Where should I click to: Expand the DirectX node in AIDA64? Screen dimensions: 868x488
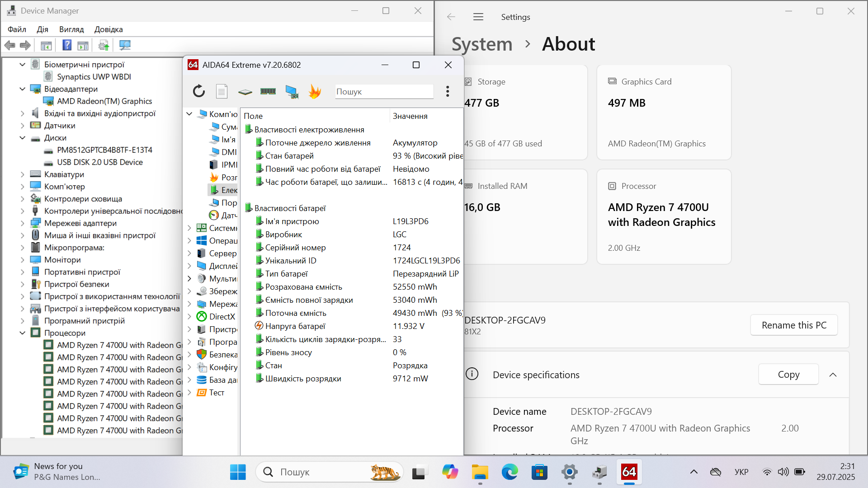(189, 317)
